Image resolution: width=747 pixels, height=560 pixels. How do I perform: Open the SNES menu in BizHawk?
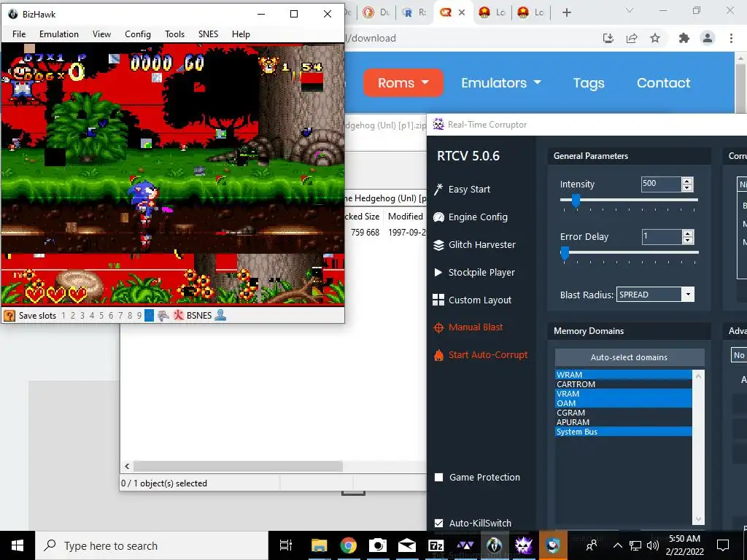pos(208,34)
